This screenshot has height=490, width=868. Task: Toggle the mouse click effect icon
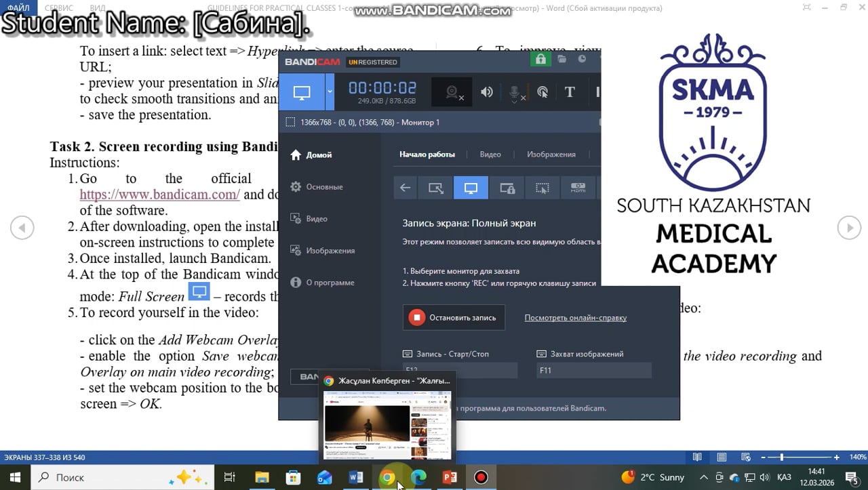click(542, 92)
